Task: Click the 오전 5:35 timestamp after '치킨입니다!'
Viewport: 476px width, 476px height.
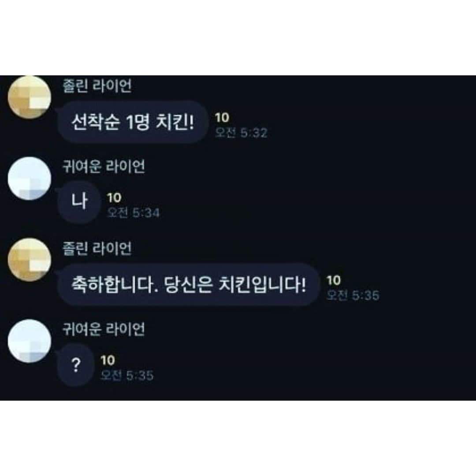Action: [353, 295]
